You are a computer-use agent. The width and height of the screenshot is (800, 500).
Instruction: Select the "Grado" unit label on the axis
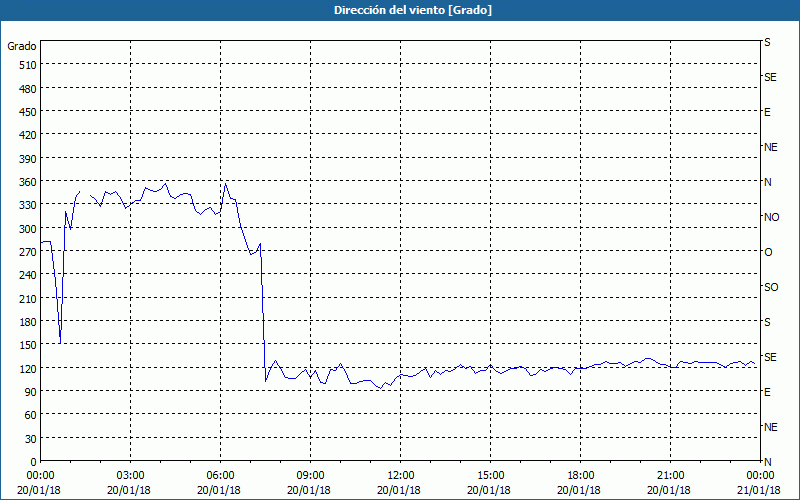tap(22, 46)
